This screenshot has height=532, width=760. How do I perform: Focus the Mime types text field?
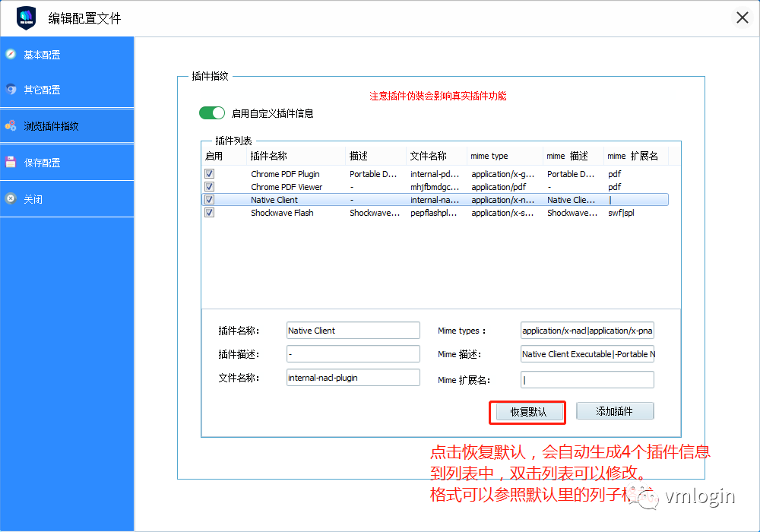point(587,331)
